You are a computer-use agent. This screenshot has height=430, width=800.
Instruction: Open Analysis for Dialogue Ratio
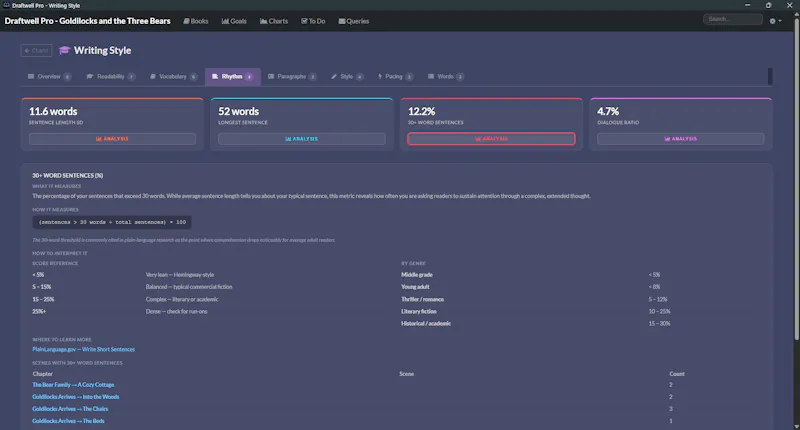pos(681,139)
